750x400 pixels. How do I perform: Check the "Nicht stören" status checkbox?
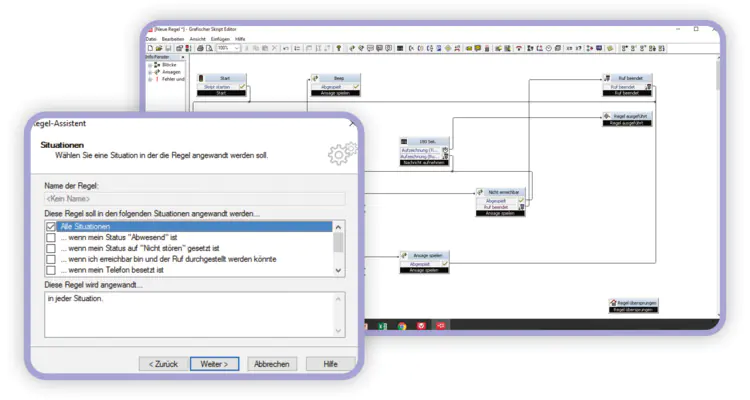pos(51,249)
